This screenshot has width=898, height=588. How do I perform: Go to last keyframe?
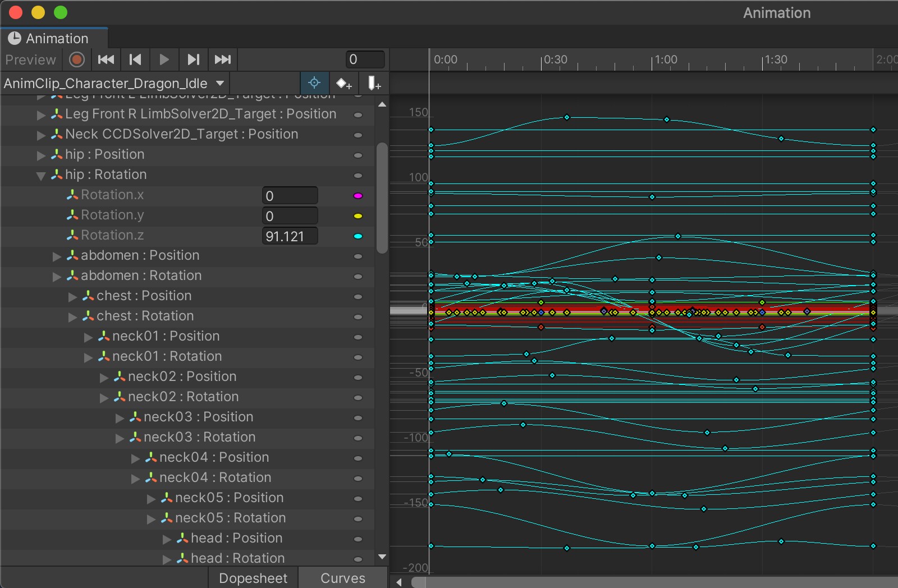point(223,59)
